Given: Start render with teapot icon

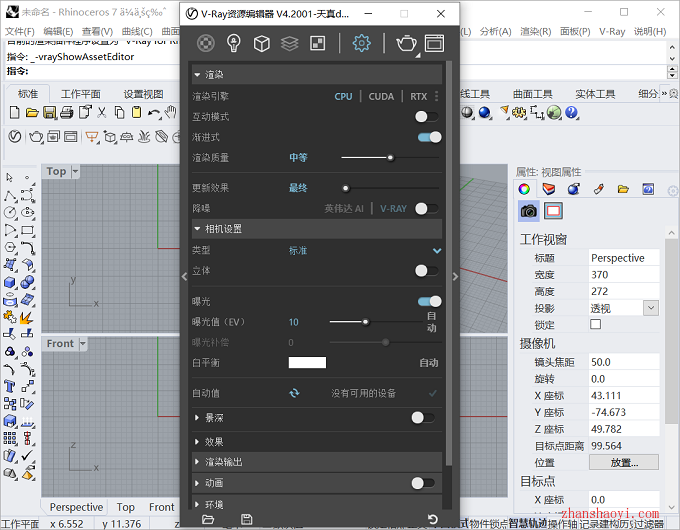Looking at the screenshot, I should pos(406,43).
